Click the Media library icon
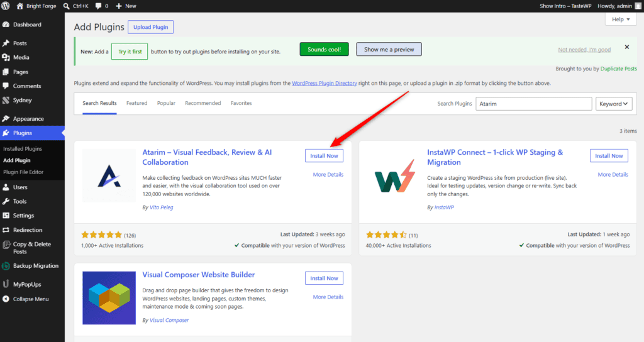This screenshot has width=644, height=342. (x=6, y=57)
